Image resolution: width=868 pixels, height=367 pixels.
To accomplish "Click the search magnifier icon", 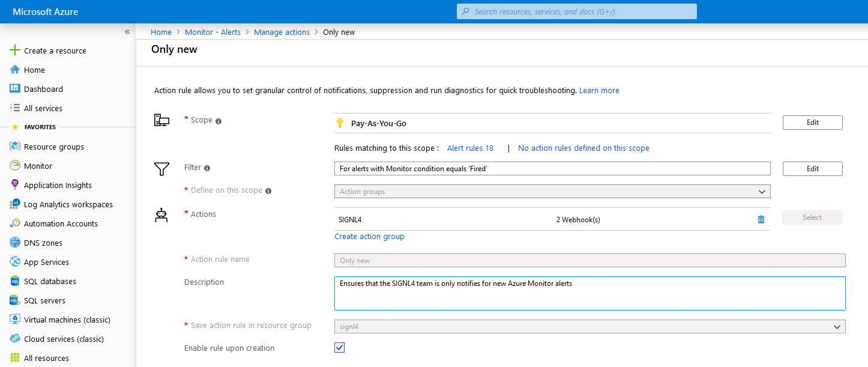I will coord(466,11).
